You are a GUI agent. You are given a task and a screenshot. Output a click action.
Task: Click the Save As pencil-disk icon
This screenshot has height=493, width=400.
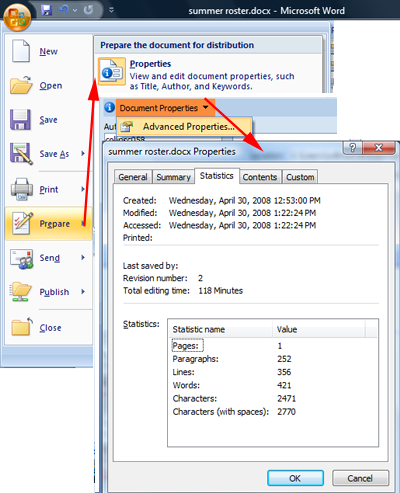pyautogui.click(x=21, y=154)
